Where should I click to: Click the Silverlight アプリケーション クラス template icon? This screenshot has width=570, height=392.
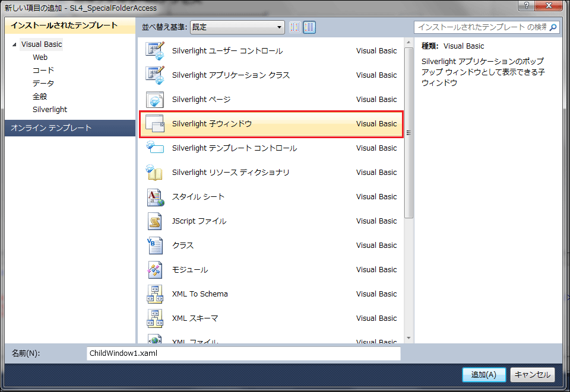coord(155,75)
